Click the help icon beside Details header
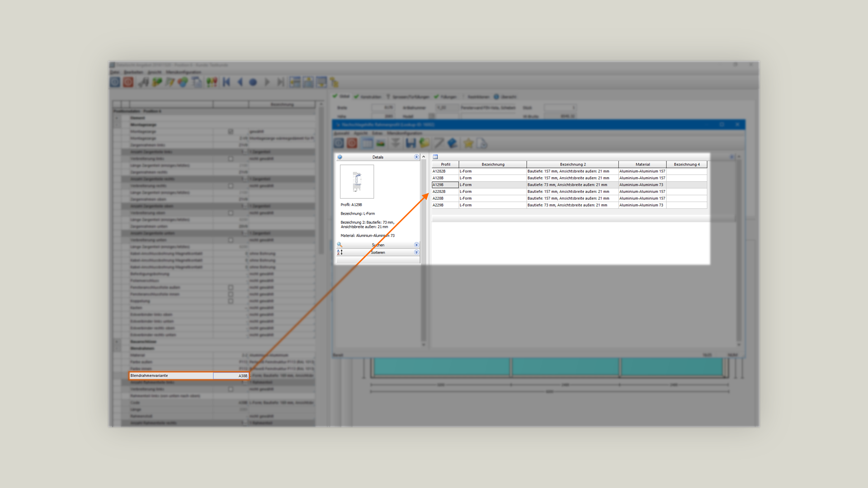The image size is (868, 488). coord(340,157)
